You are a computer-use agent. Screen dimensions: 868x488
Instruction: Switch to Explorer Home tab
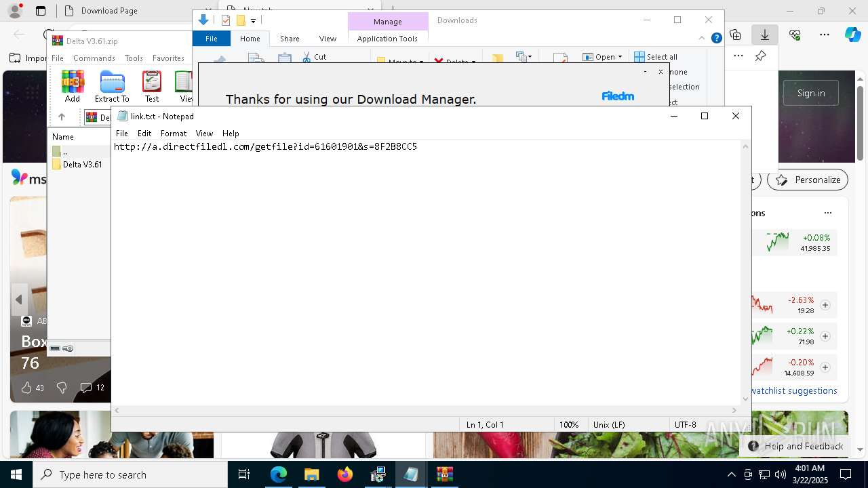[x=250, y=39]
